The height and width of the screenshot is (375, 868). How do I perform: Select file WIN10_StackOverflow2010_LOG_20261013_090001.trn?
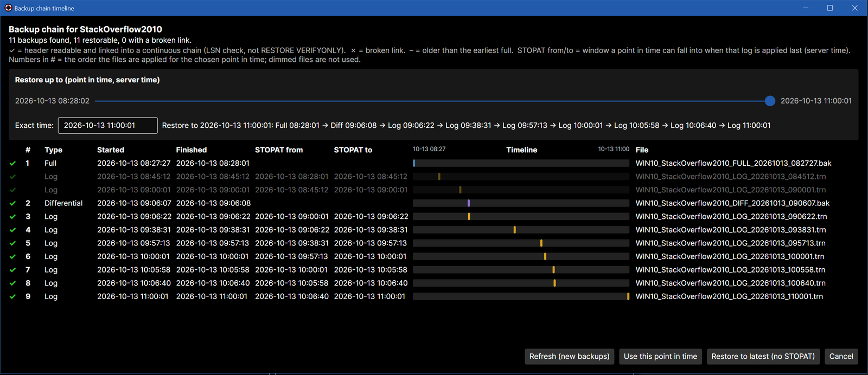pyautogui.click(x=731, y=190)
